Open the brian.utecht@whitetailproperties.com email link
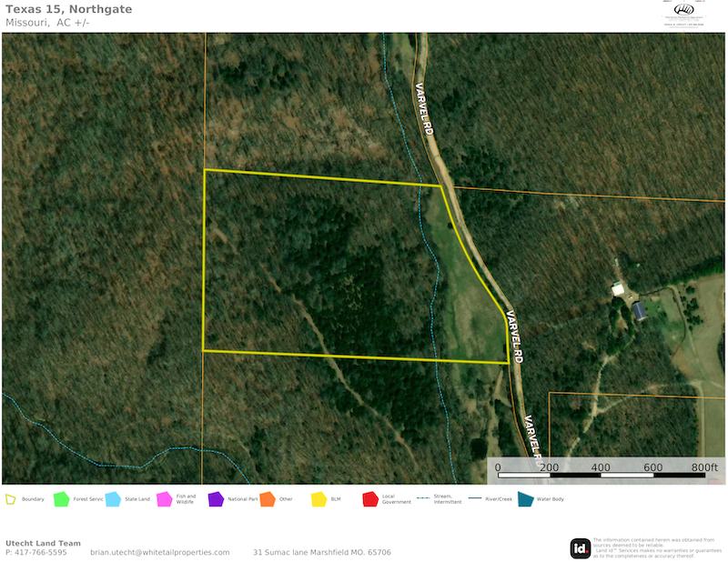728x562 pixels. click(159, 553)
